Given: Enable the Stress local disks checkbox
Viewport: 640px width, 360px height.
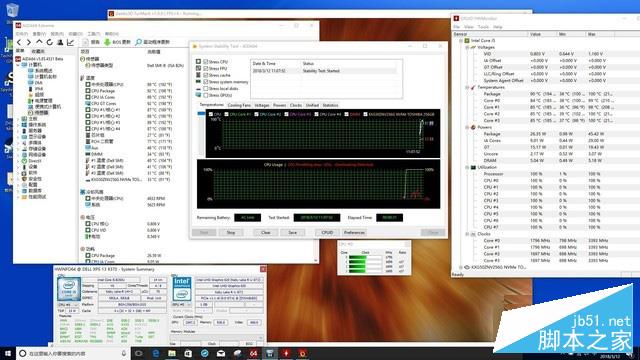Looking at the screenshot, I should coord(206,89).
